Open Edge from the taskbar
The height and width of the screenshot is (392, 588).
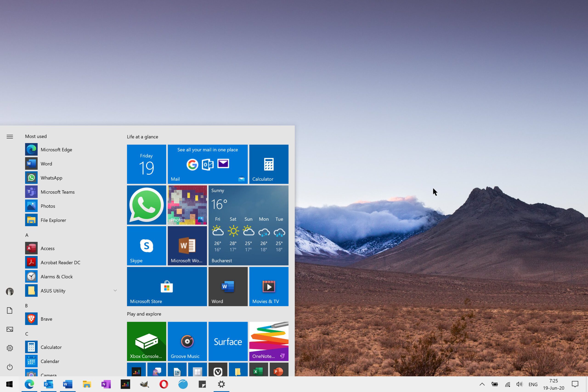29,384
